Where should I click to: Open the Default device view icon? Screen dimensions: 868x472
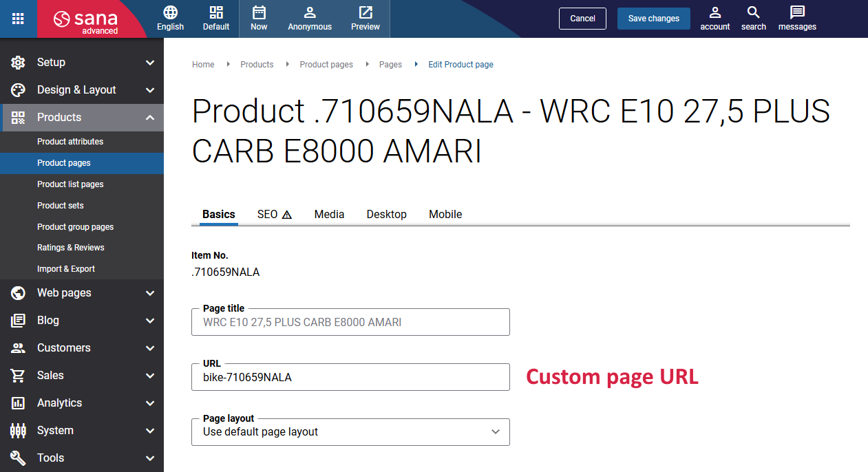point(216,12)
